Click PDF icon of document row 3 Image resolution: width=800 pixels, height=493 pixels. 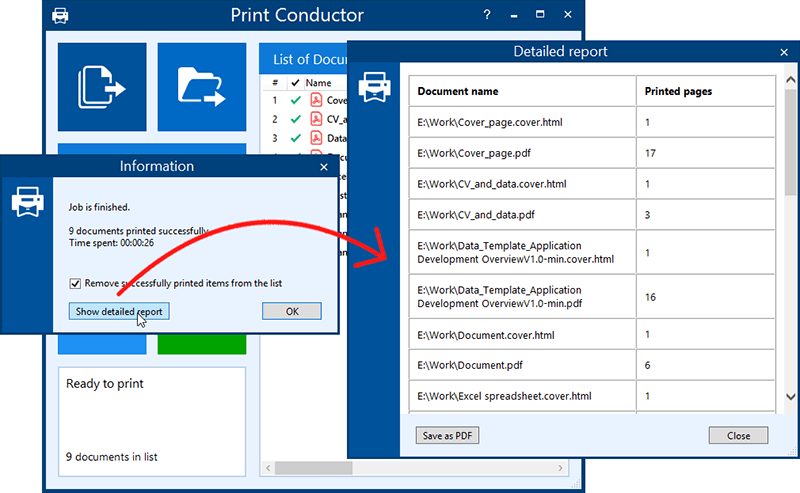(x=316, y=138)
